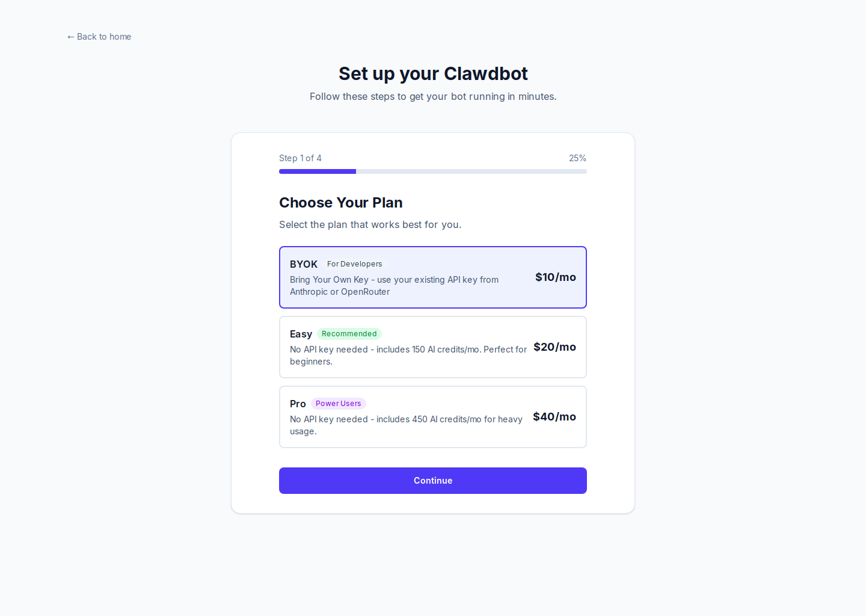Click the Continue button

(x=432, y=480)
